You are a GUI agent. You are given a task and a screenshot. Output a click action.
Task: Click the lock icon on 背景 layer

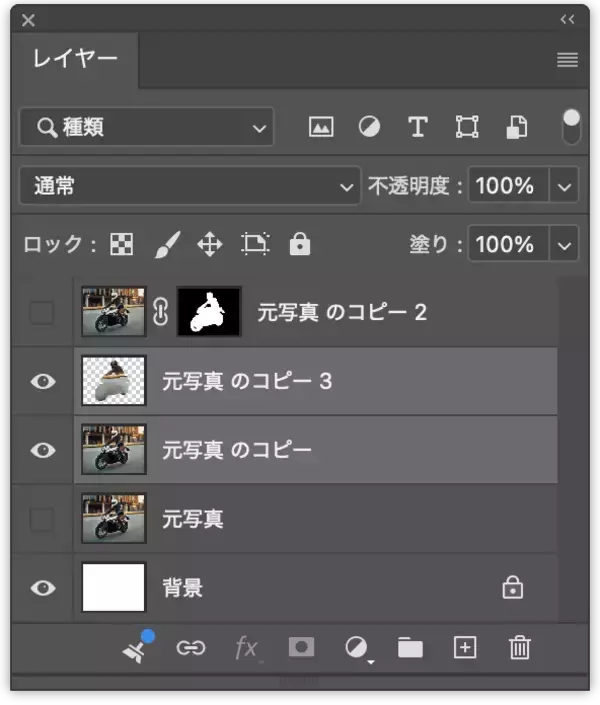513,587
